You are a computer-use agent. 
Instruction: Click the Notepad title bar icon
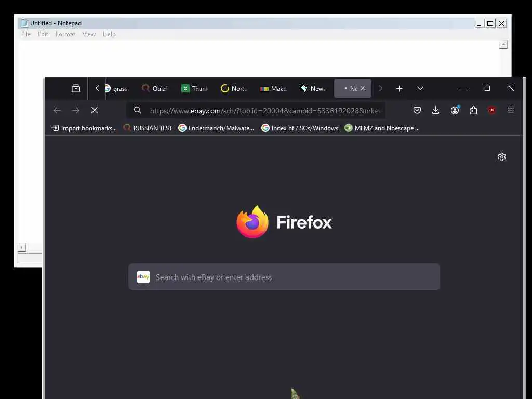(24, 23)
